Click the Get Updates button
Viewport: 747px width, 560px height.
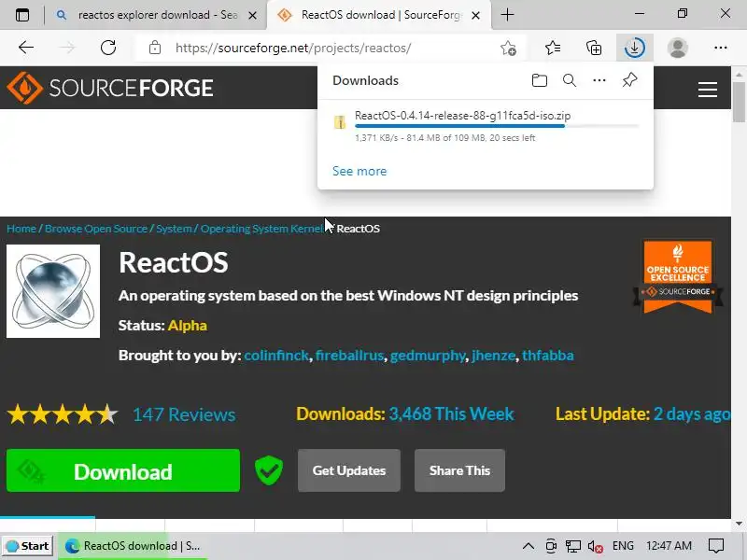coord(348,470)
